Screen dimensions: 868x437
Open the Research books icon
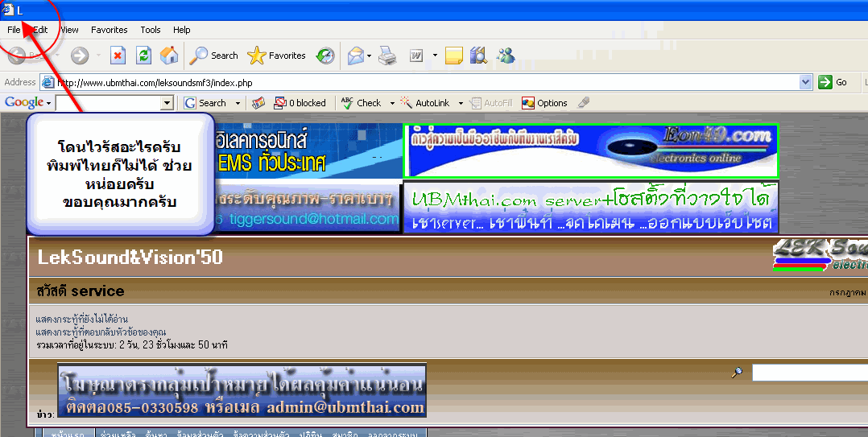[x=478, y=56]
